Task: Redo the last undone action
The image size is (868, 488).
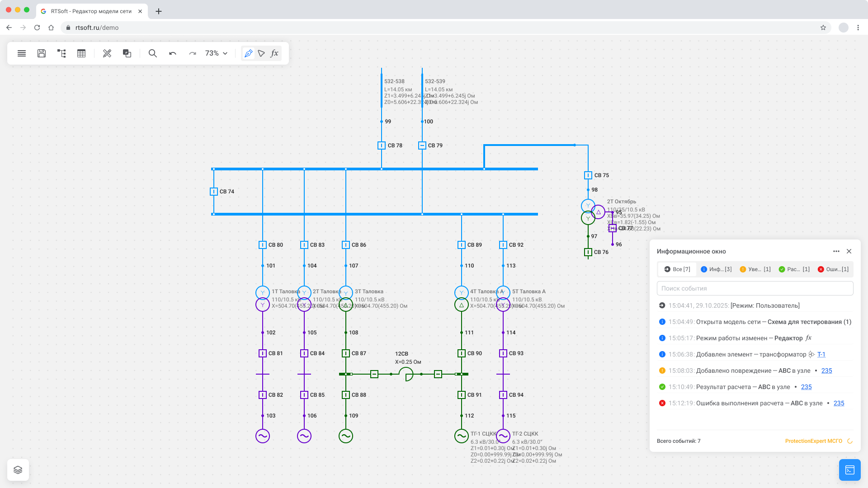Action: (x=193, y=53)
